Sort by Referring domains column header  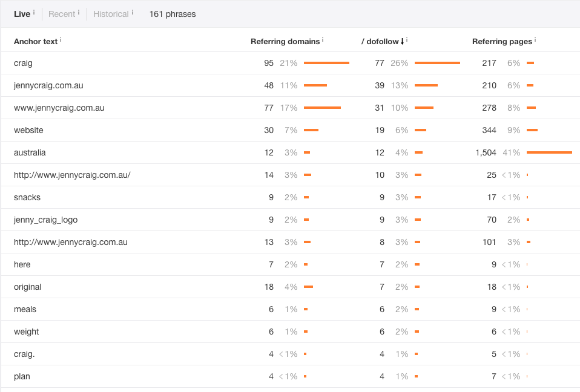tap(285, 41)
